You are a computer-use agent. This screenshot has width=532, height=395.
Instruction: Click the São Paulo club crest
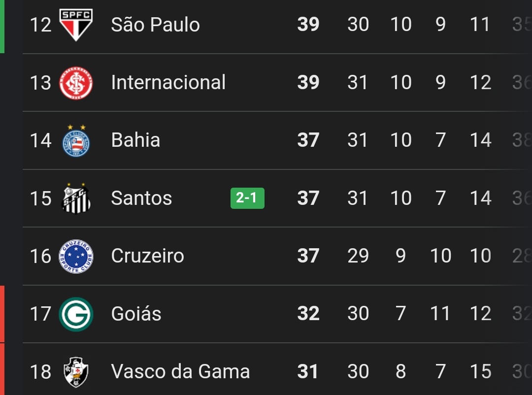[x=76, y=25]
